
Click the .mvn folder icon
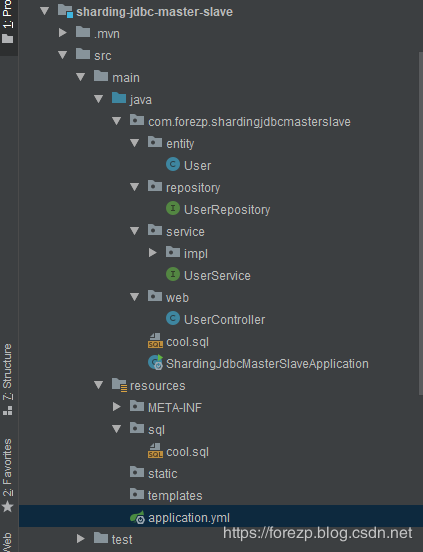[83, 32]
